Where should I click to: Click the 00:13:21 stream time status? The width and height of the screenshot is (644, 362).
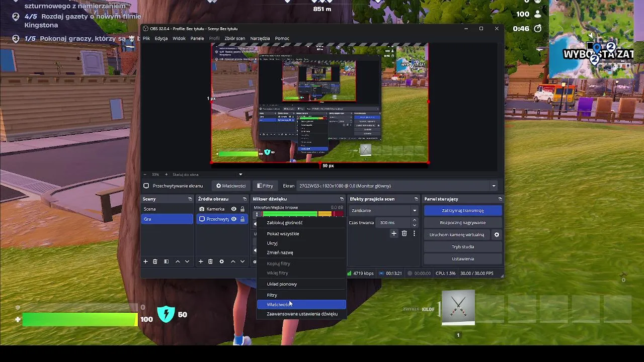(x=390, y=274)
